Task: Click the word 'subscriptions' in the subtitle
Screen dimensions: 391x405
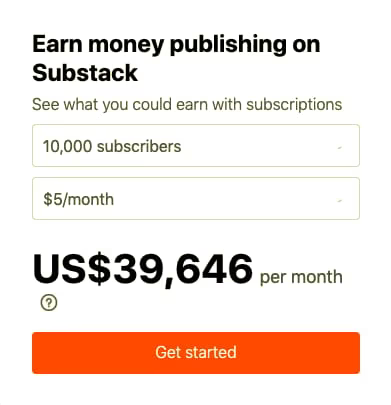Action: pos(294,105)
